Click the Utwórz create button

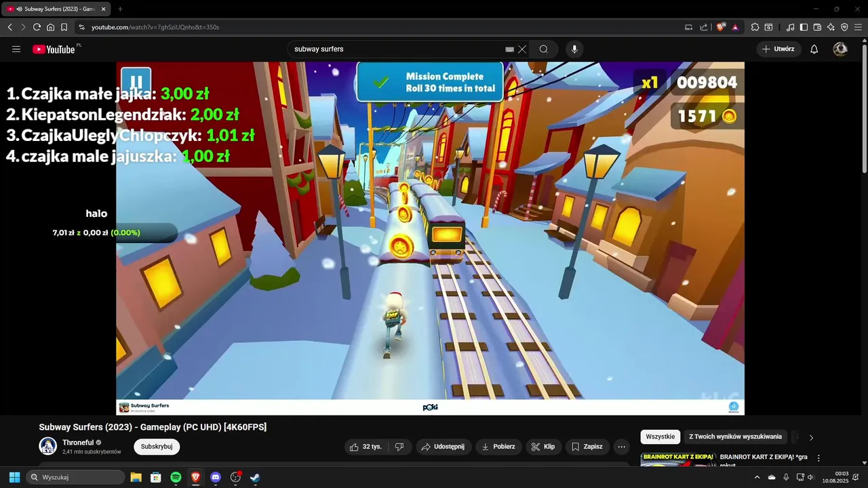pos(778,49)
